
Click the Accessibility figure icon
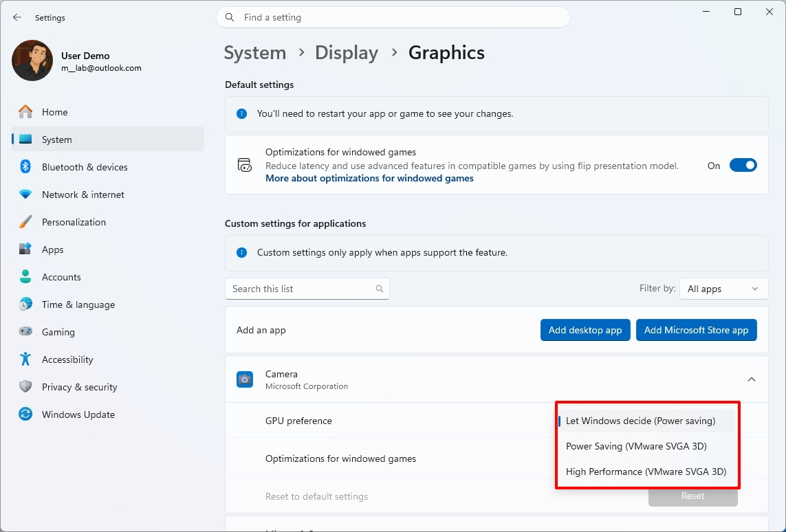[x=25, y=359]
